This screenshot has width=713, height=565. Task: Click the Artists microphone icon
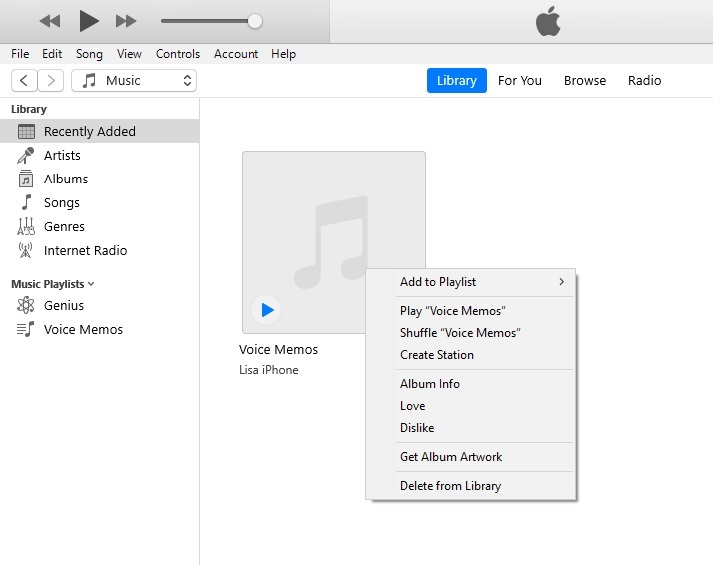[25, 155]
